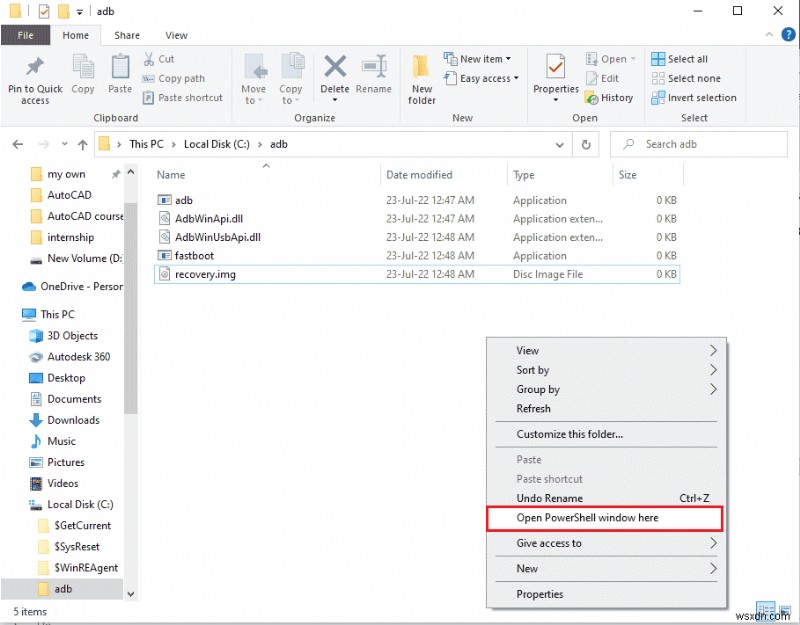800x625 pixels.
Task: Go Up one folder level arrow
Action: [x=83, y=144]
